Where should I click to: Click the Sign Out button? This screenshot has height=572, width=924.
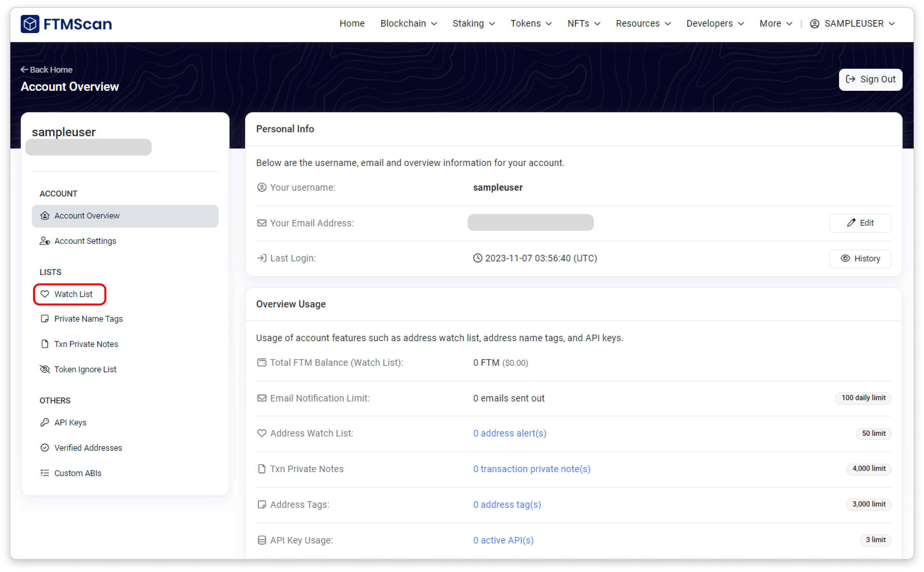pos(870,79)
